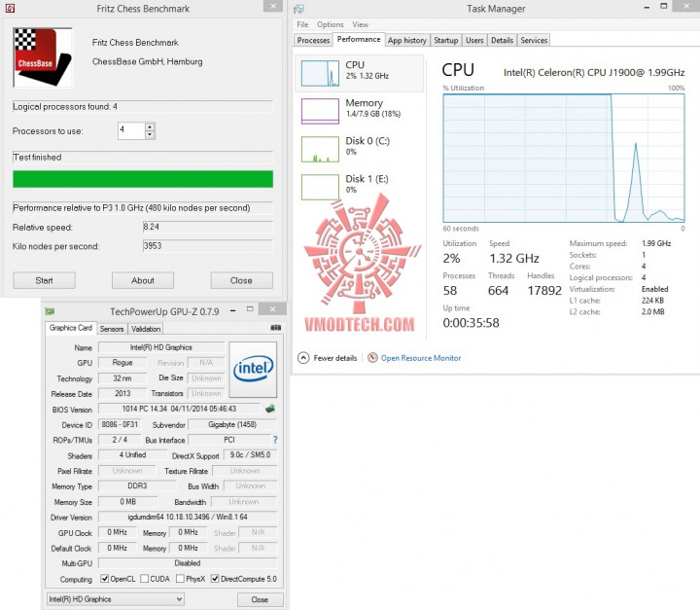Toggle the PhysX checkbox in GPU-Z
The height and width of the screenshot is (610, 700).
pos(180,579)
